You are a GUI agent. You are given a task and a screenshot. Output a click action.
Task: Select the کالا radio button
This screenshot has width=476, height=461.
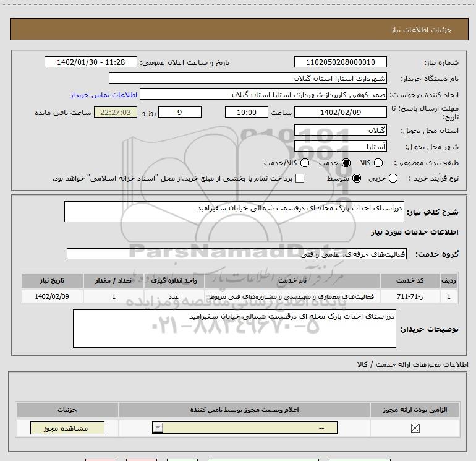point(378,163)
